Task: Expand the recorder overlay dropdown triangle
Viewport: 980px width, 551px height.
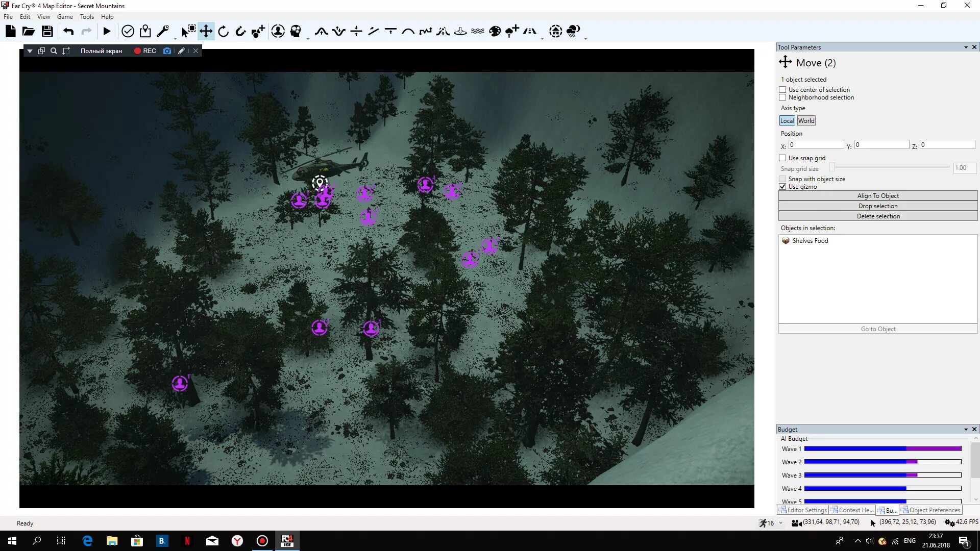Action: [x=30, y=51]
